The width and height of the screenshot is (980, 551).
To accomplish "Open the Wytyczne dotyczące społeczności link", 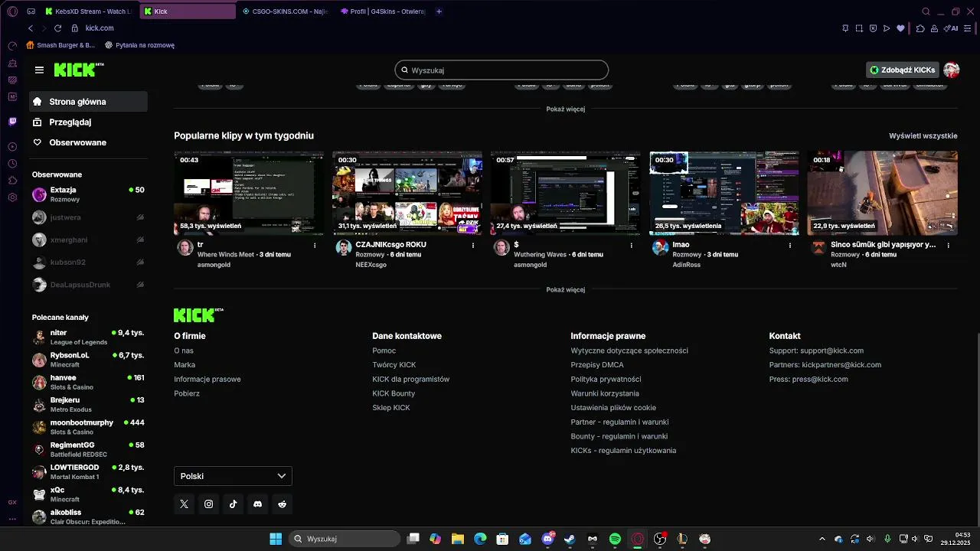I will (629, 350).
